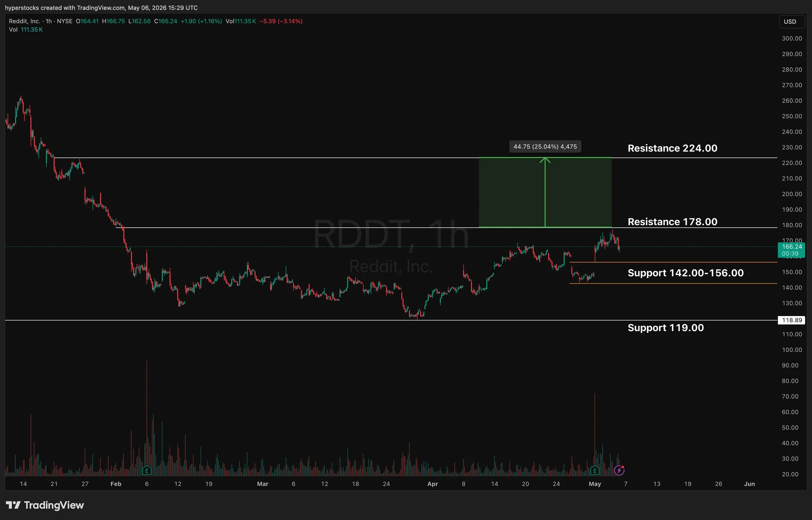Click the 300.00 price scale label
This screenshot has width=812, height=520.
point(792,39)
